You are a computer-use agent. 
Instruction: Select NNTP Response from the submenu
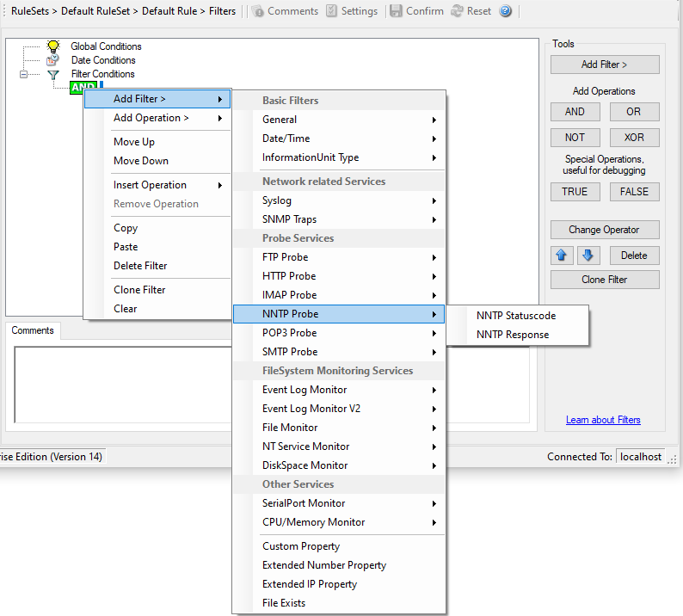point(513,335)
